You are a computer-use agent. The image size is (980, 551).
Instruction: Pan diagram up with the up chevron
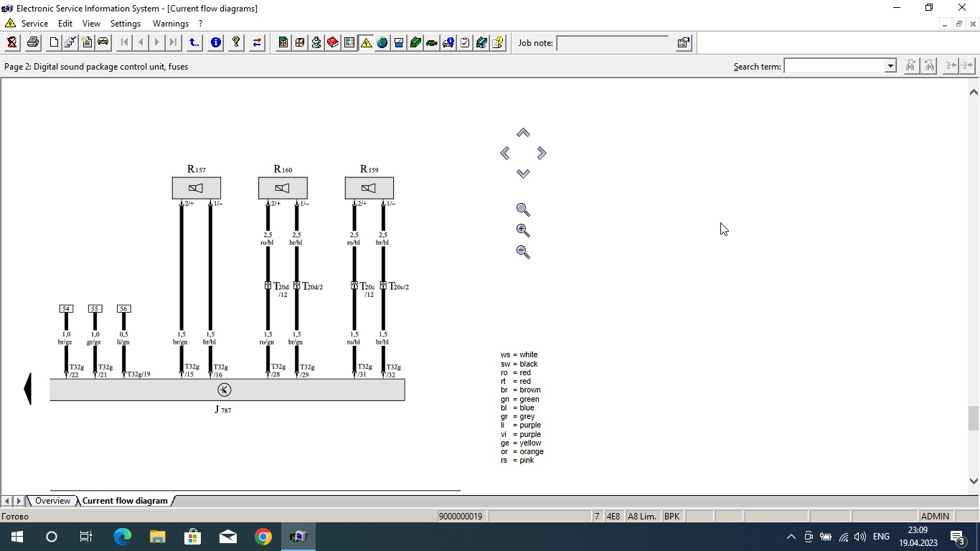tap(523, 133)
